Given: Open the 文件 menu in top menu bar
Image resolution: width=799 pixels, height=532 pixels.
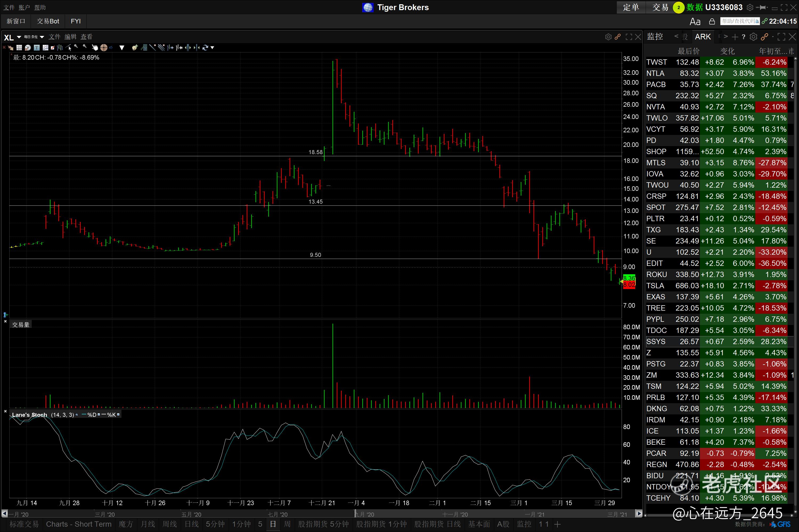Looking at the screenshot, I should 9,7.
